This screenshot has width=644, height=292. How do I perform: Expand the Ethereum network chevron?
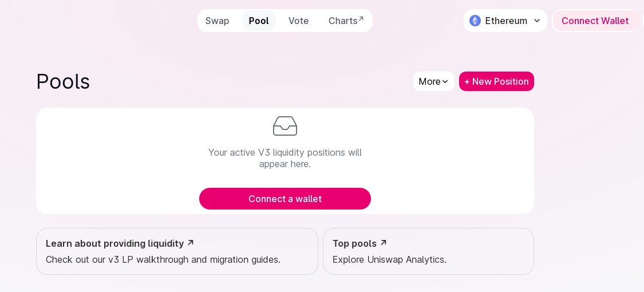(x=537, y=21)
